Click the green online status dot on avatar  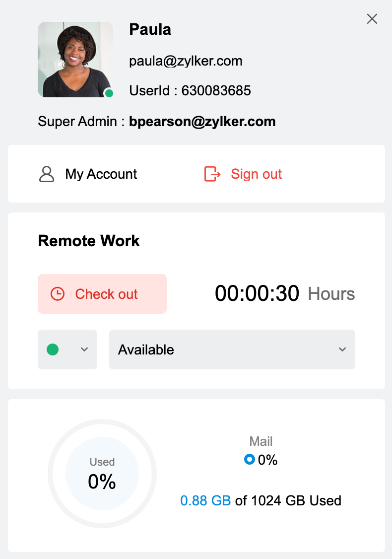(x=109, y=93)
